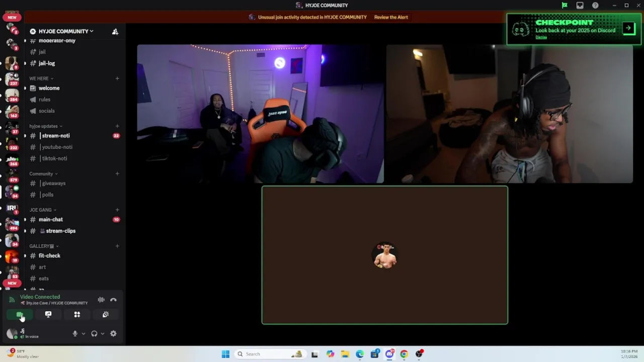
Task: Click the Jj user avatar
Action: 12,333
